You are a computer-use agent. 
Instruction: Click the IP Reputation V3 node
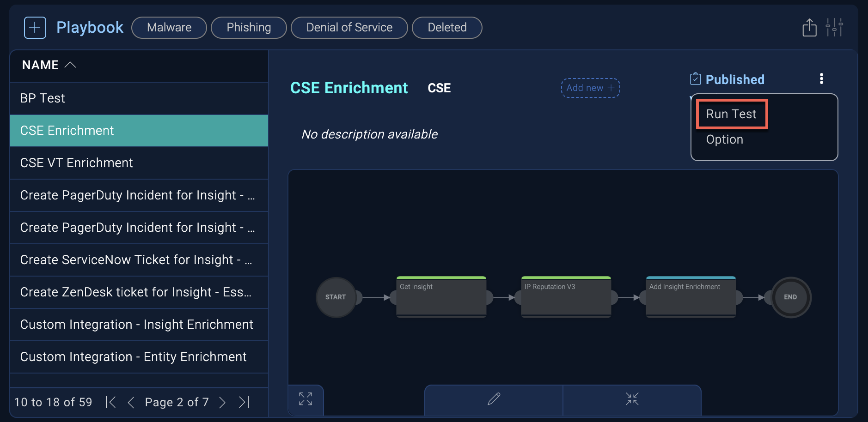[566, 297]
